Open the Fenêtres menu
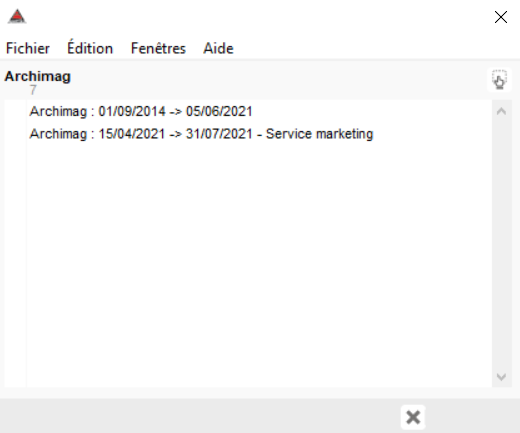The width and height of the screenshot is (520, 433). pyautogui.click(x=158, y=48)
